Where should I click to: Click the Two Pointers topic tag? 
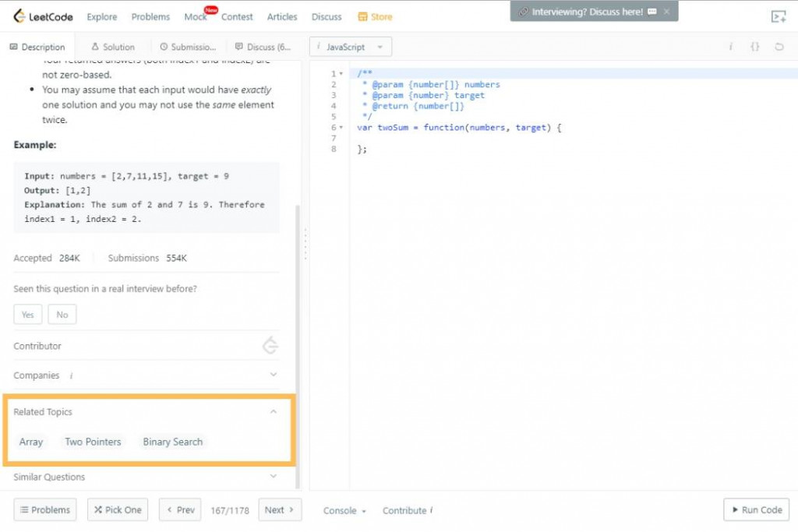tap(94, 442)
